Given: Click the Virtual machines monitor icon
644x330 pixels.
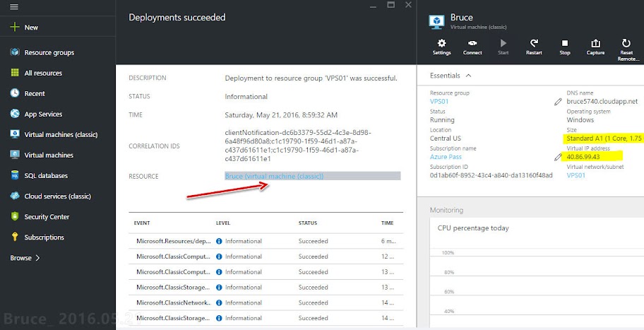Looking at the screenshot, I should pyautogui.click(x=15, y=155).
